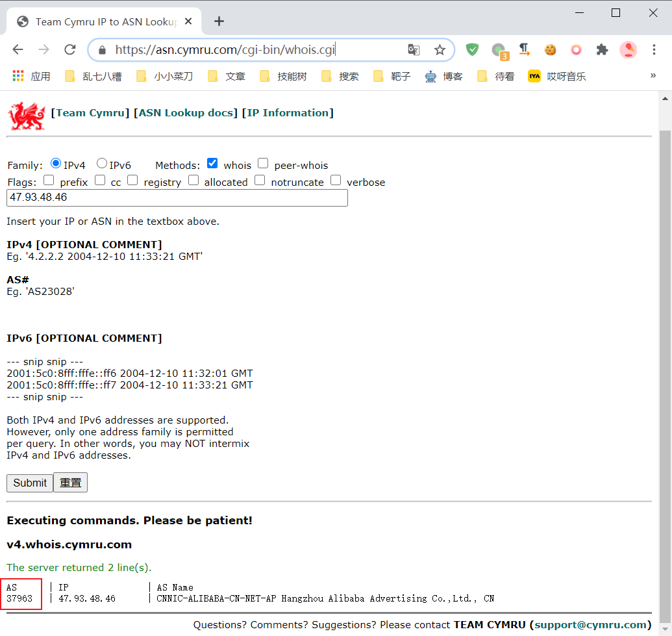
Task: Click the translate page icon
Action: click(x=414, y=50)
